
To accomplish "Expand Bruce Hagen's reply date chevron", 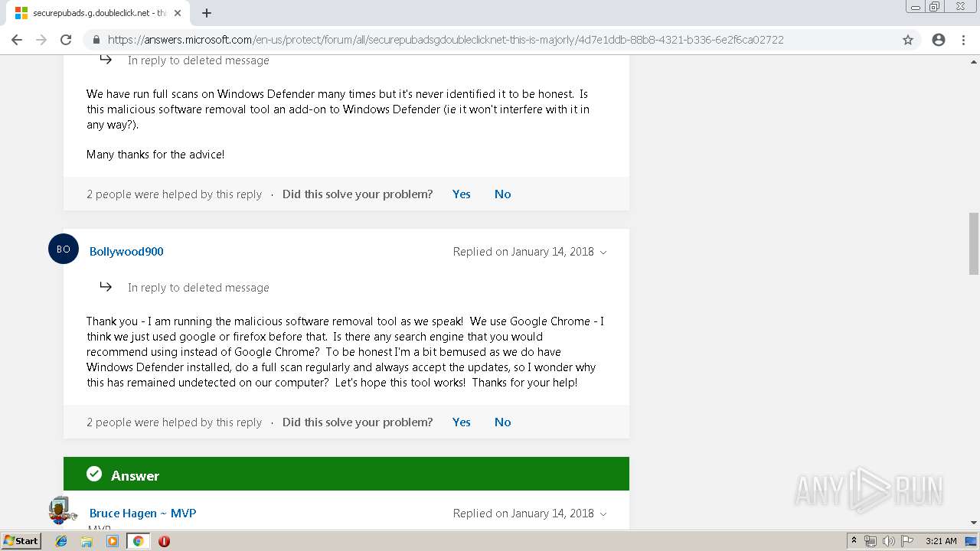I will [x=603, y=514].
